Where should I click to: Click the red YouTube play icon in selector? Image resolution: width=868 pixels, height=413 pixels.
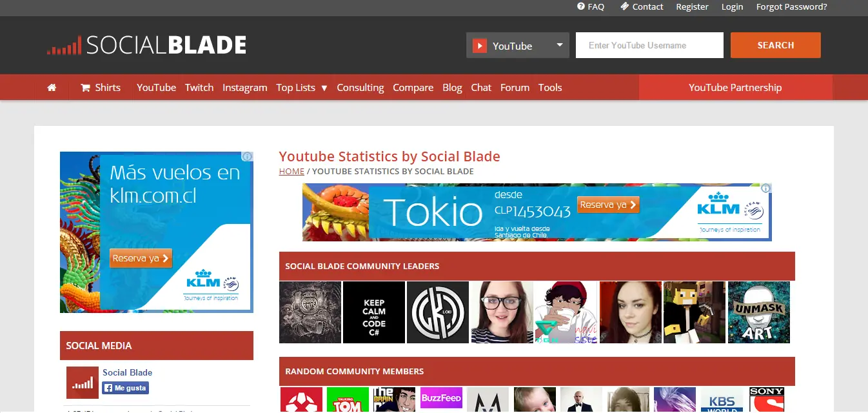click(479, 46)
